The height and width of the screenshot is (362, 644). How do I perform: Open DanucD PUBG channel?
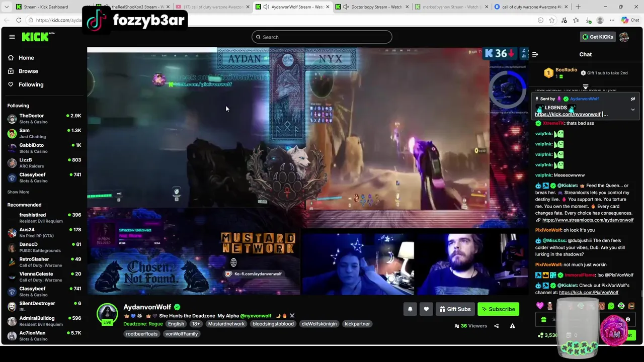click(44, 247)
